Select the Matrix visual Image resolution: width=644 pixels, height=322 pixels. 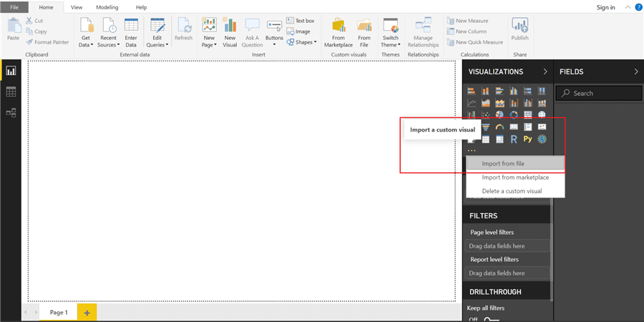click(499, 140)
